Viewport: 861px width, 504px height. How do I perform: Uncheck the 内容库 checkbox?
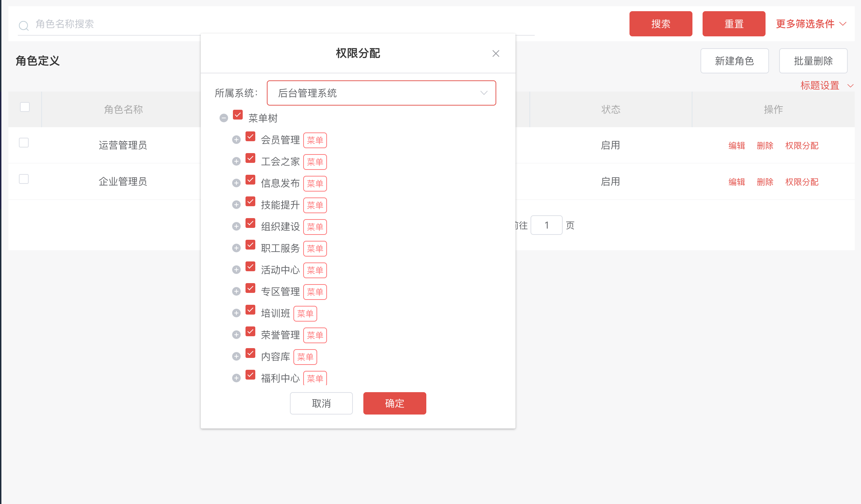250,353
